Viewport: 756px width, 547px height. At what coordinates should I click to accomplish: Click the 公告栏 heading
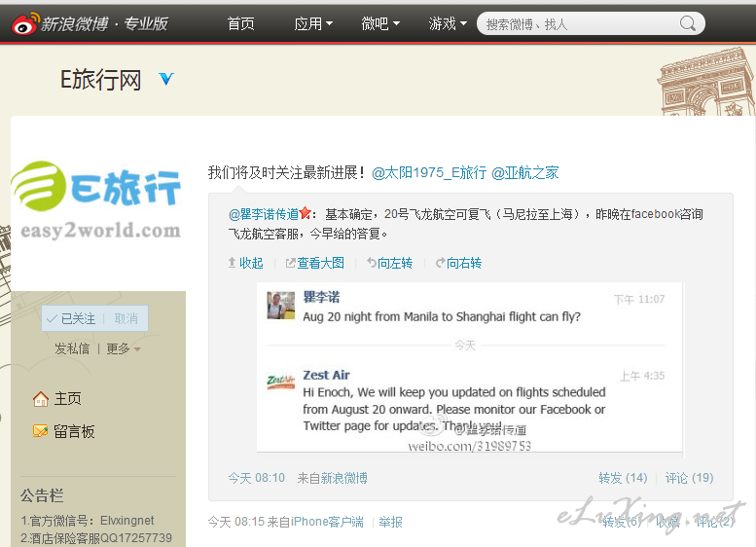point(42,495)
